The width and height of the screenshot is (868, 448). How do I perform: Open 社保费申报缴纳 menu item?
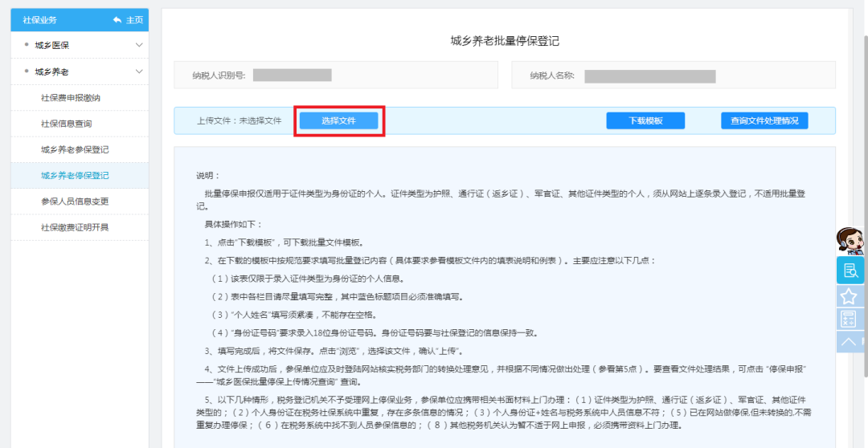pos(70,98)
